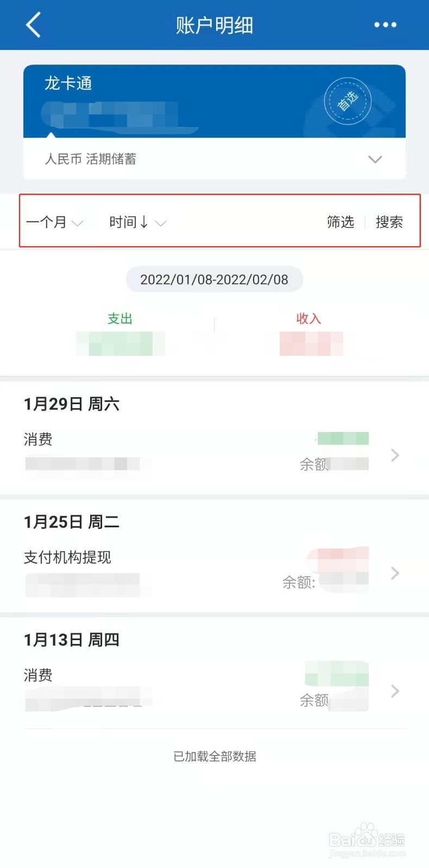Viewport: 429px width, 868px height.
Task: Expand the 人民币 活期储蓄 account chevron
Action: click(375, 159)
